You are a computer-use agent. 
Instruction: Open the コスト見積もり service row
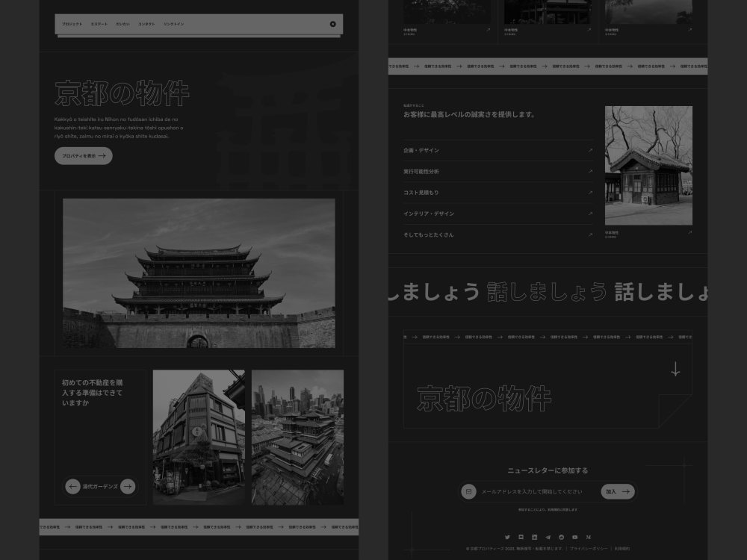(498, 193)
